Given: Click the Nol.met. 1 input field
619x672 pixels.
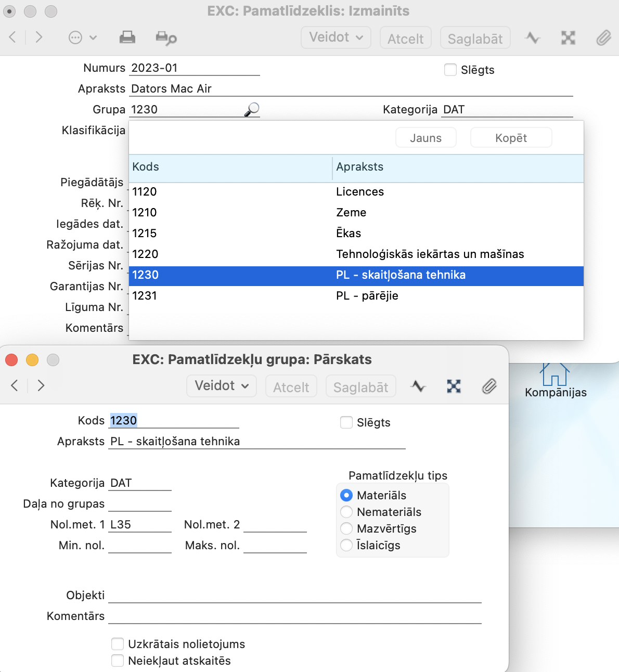Looking at the screenshot, I should click(139, 524).
